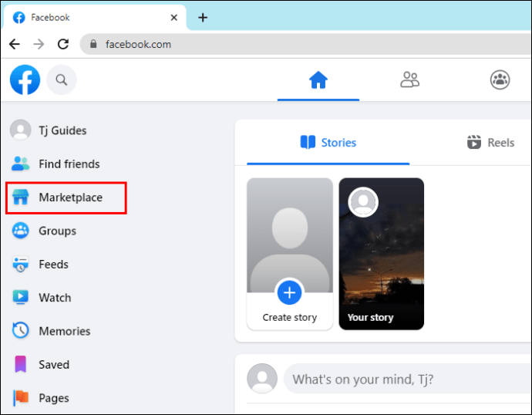Open Watch text in sidebar

point(55,298)
